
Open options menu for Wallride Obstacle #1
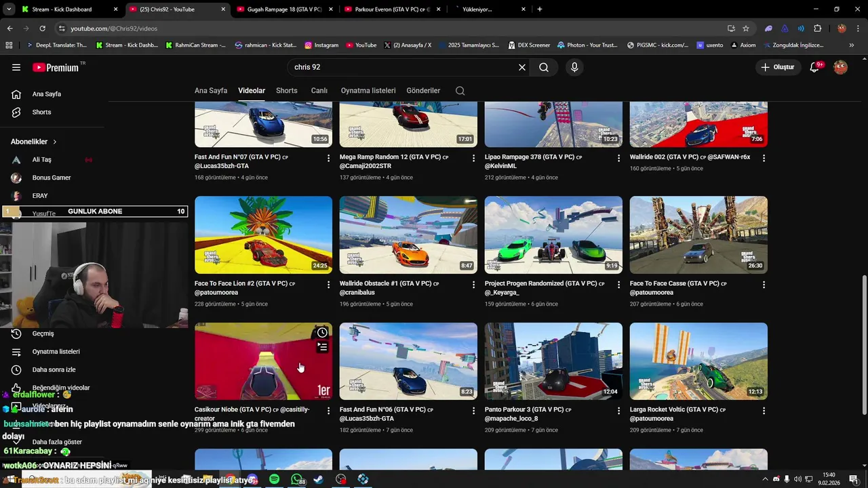pos(474,285)
